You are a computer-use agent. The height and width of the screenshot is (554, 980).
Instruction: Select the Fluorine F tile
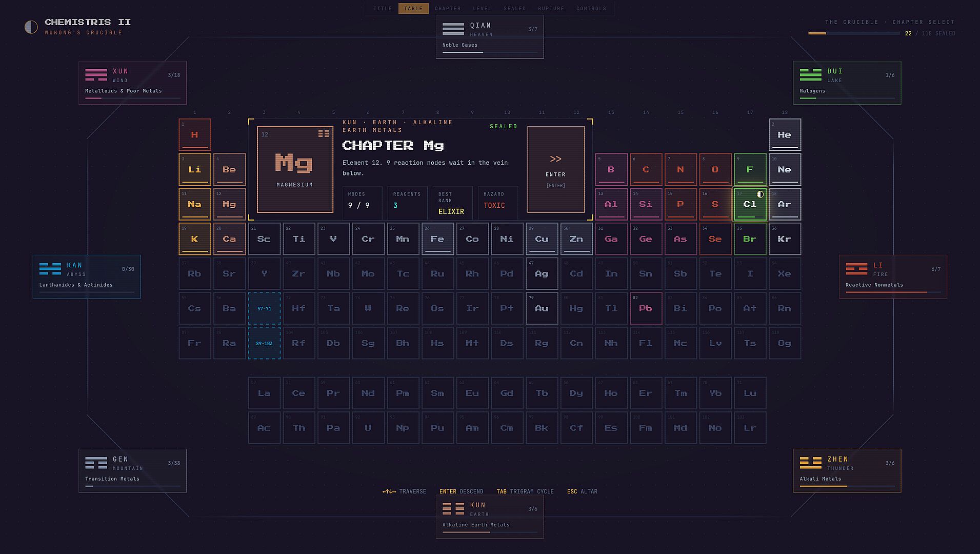[750, 169]
